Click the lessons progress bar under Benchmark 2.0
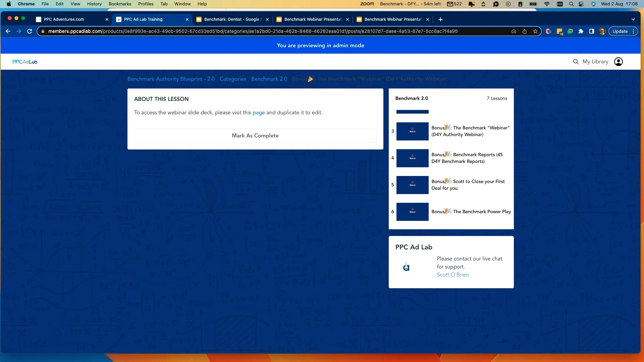Viewport: 644px width, 362px height. pos(413,112)
